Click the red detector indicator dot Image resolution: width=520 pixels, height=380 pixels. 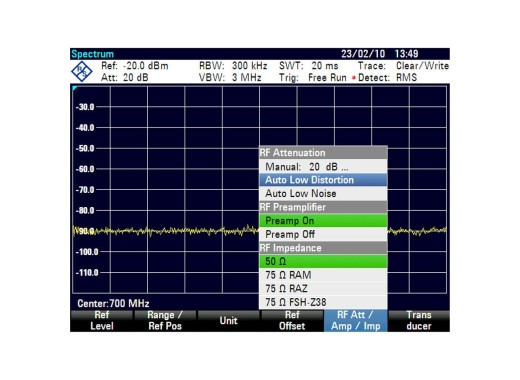(x=354, y=78)
